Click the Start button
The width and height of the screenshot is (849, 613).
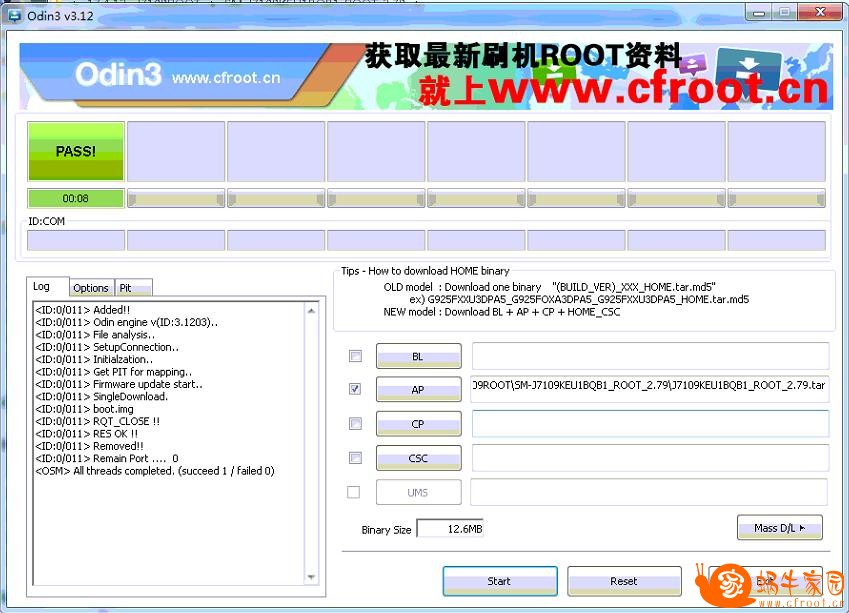(500, 581)
